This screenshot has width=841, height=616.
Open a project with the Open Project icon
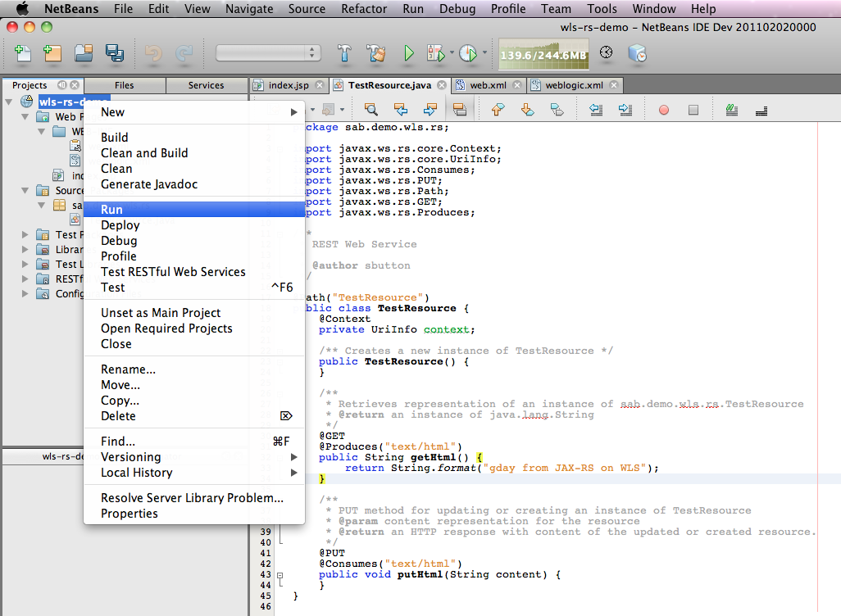pyautogui.click(x=84, y=52)
